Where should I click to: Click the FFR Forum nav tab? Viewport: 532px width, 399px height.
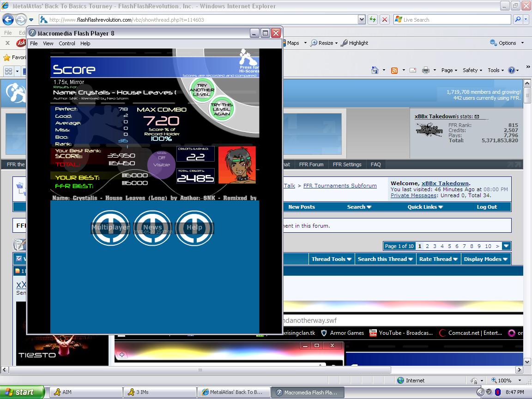coord(311,164)
